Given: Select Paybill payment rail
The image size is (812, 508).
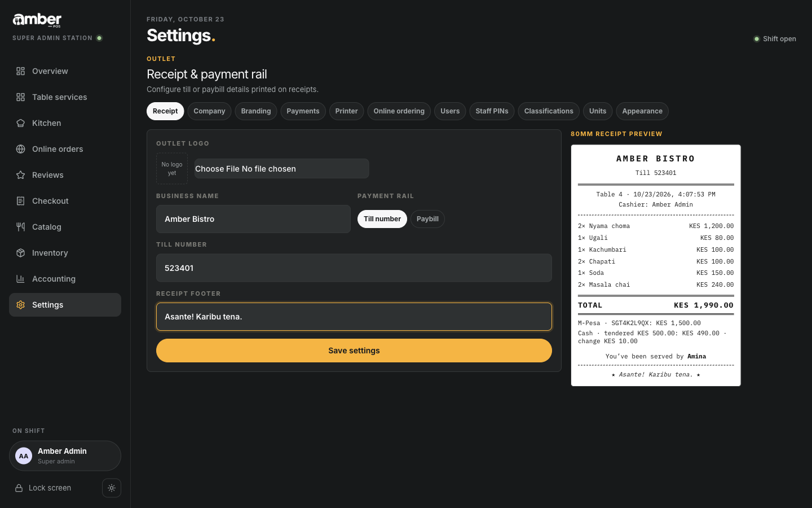Looking at the screenshot, I should (x=427, y=219).
